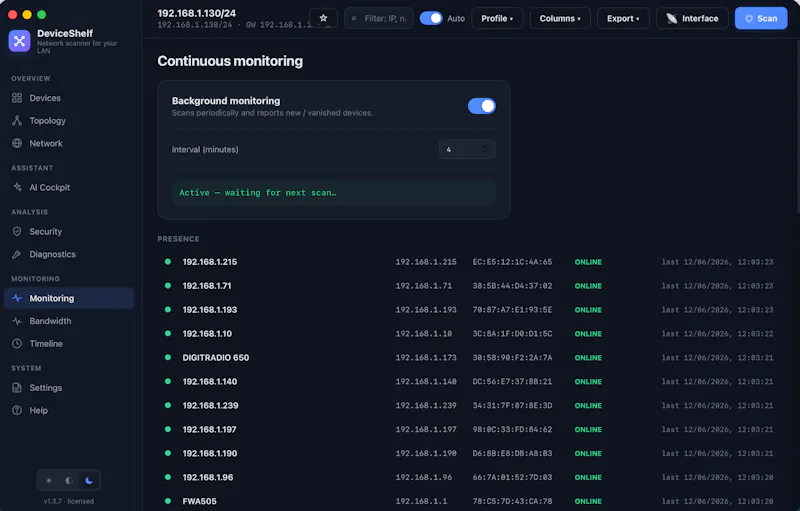Select the auto theme half-circle icon
Image resolution: width=800 pixels, height=511 pixels.
coord(69,480)
